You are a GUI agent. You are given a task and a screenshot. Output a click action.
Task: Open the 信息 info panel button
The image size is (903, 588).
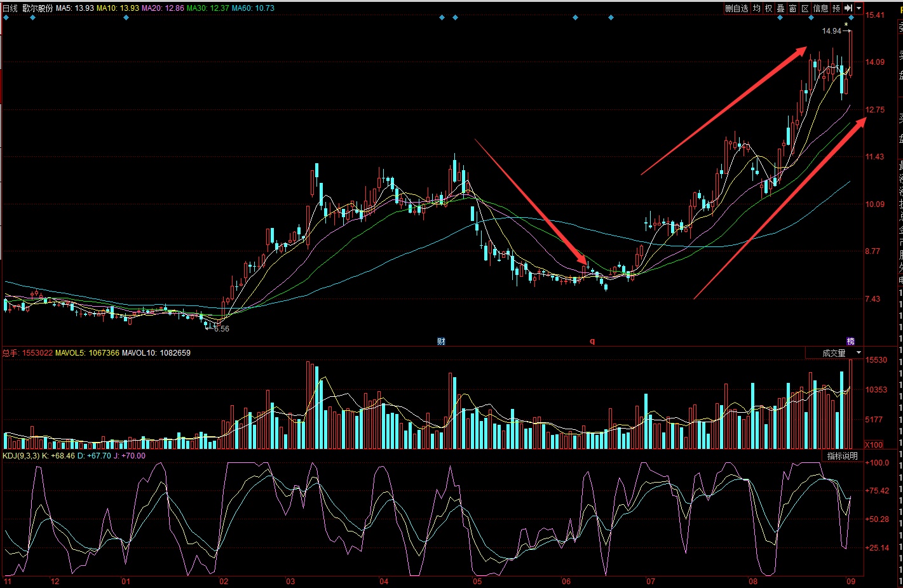(x=821, y=8)
